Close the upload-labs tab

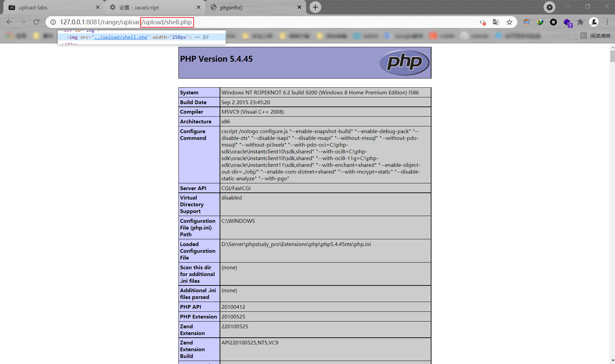coord(98,7)
